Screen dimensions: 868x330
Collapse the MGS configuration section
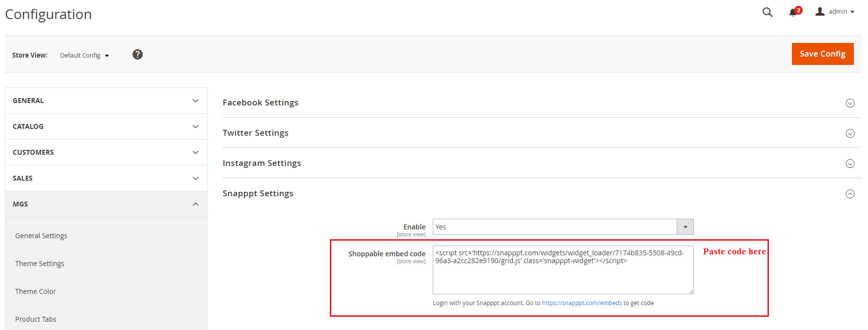[106, 204]
